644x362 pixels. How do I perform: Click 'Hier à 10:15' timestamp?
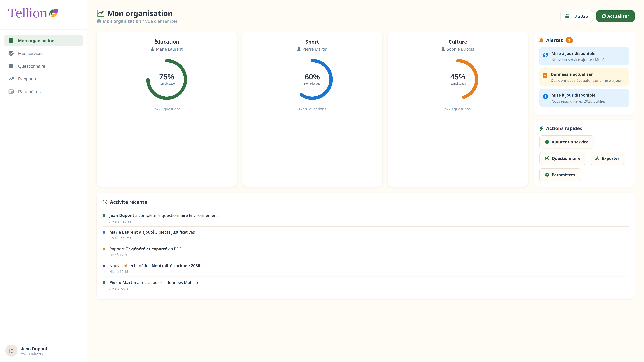point(119,272)
